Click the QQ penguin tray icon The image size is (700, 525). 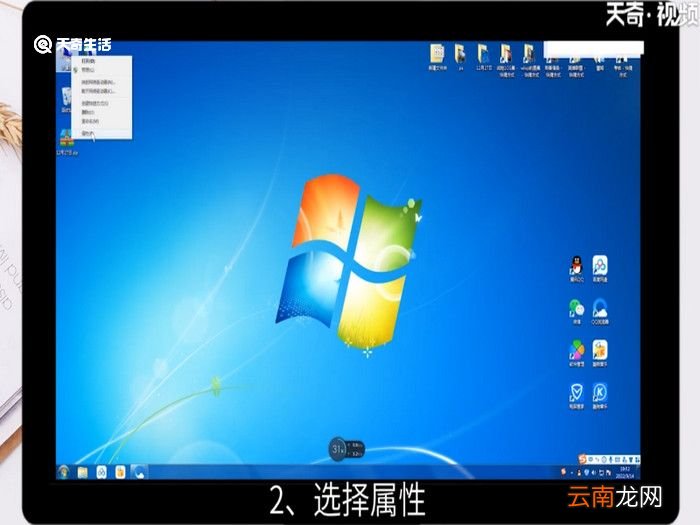pos(579,472)
